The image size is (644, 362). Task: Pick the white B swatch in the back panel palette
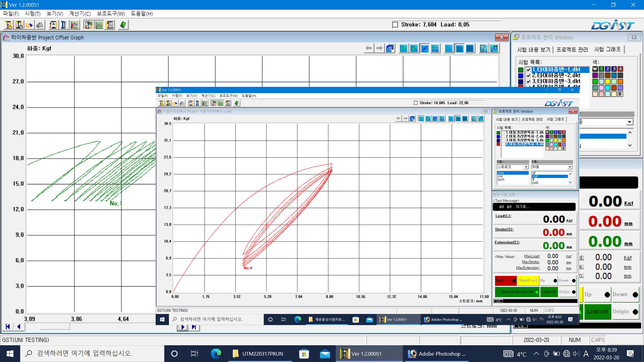pos(620,94)
